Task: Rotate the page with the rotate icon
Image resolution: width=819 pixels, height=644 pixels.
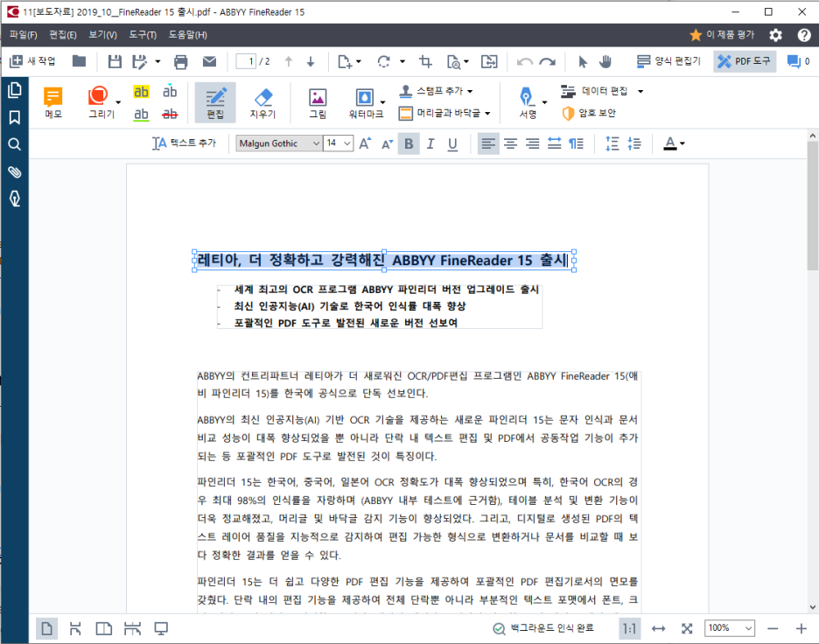Action: 384,61
